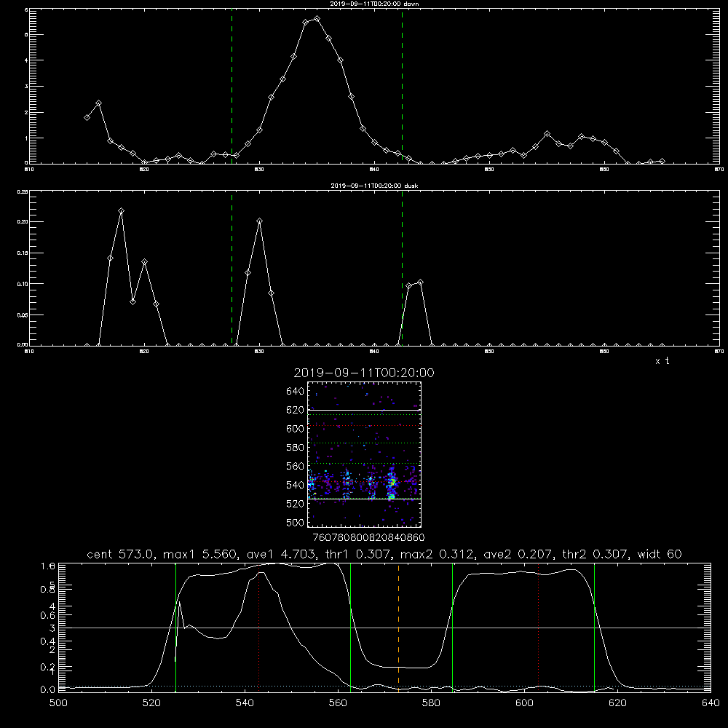Click the "520" label on heatmap y-axis
Screen dimensions: 728x728
click(x=295, y=504)
